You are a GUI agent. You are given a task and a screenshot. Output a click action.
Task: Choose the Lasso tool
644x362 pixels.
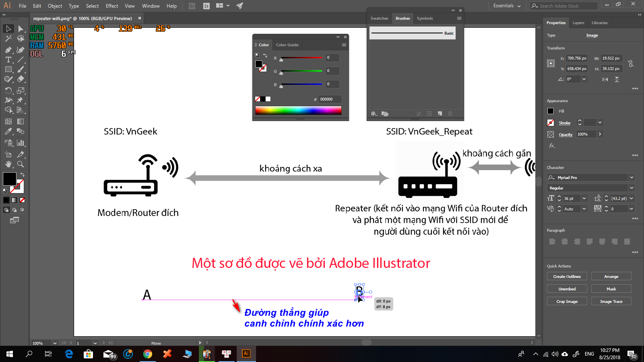(x=21, y=39)
